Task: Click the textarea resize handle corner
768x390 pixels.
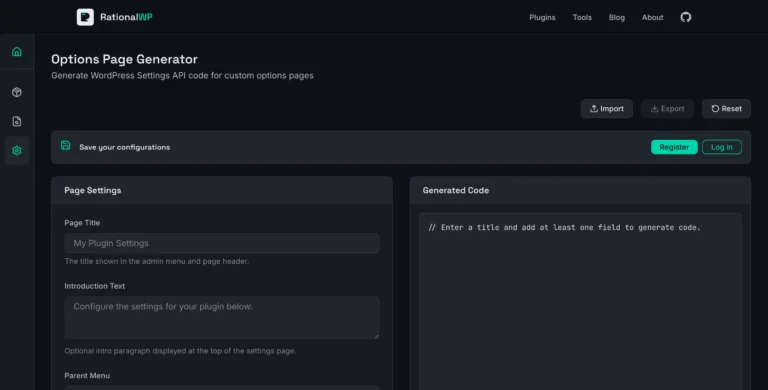Action: [x=376, y=336]
